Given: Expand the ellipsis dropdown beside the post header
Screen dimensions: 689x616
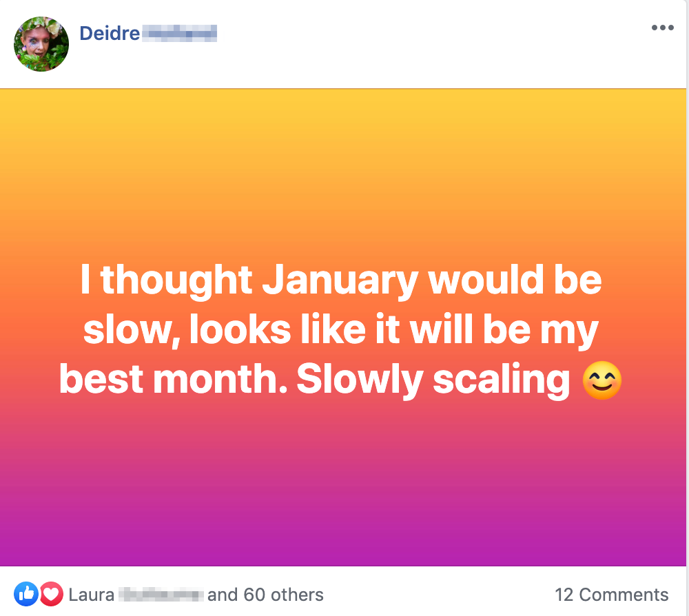Looking at the screenshot, I should click(663, 28).
